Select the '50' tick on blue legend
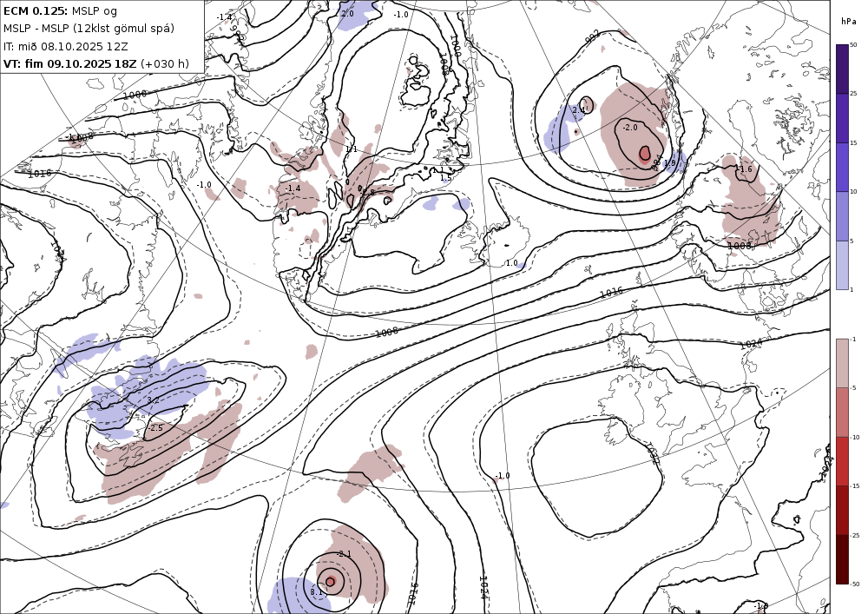 (853, 45)
